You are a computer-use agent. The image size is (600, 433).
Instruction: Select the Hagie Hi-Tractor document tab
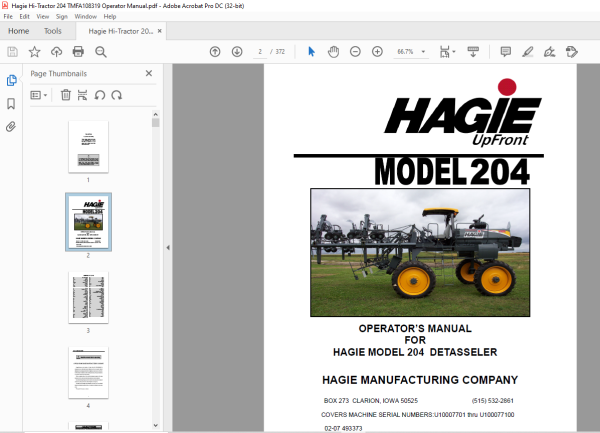point(121,31)
